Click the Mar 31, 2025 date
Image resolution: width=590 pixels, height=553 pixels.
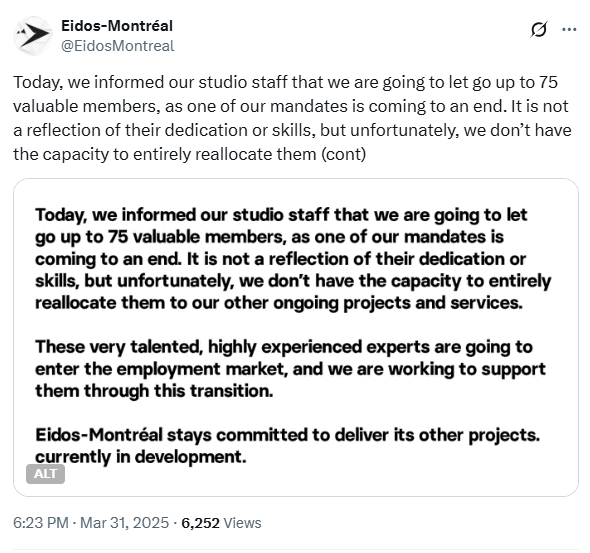click(x=125, y=523)
